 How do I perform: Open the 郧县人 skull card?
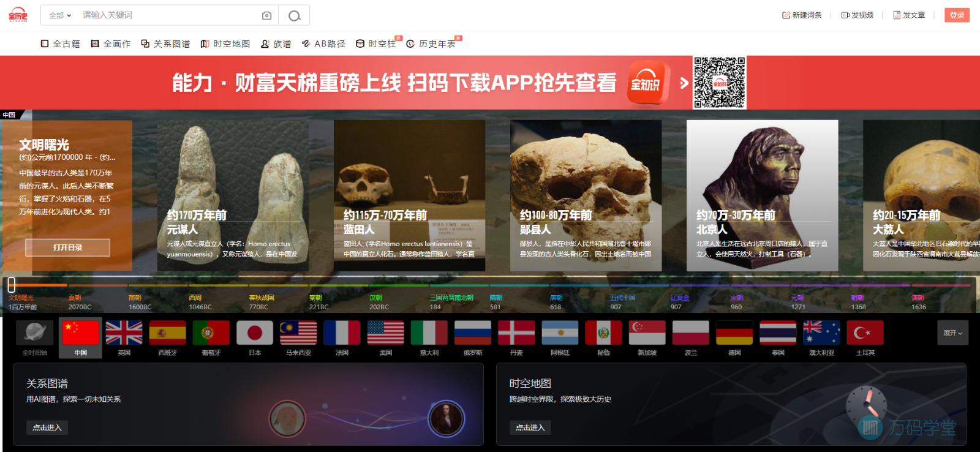coord(586,195)
